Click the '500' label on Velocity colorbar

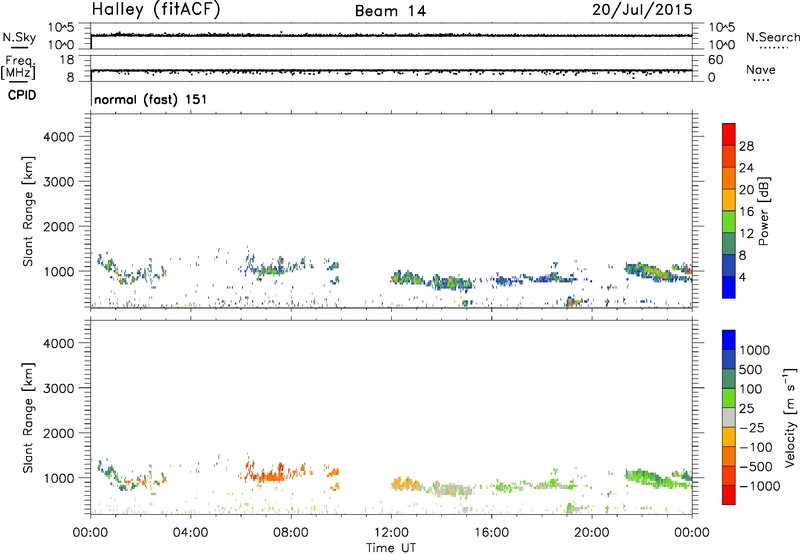[x=751, y=370]
